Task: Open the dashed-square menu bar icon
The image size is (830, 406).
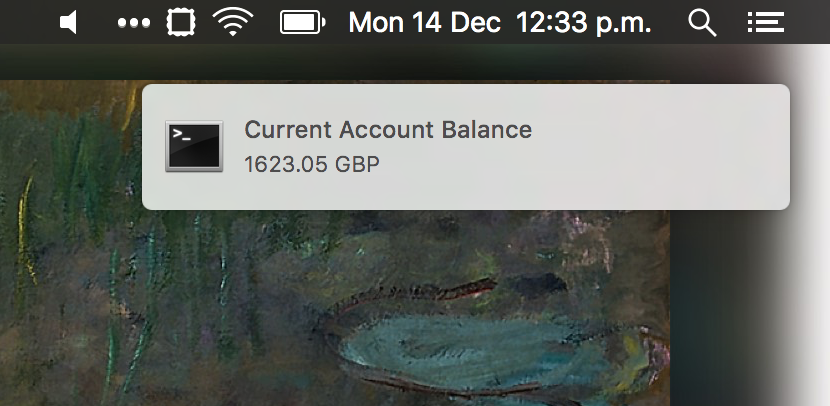Action: click(181, 23)
